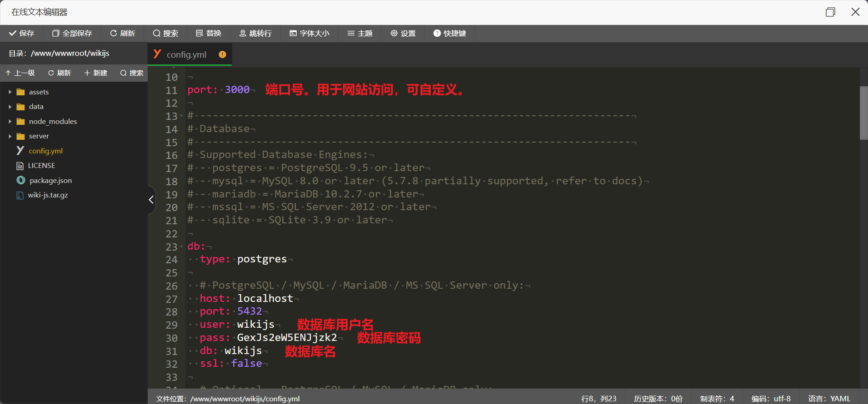Select wiki-js.tar.gz in the file tree

(48, 195)
